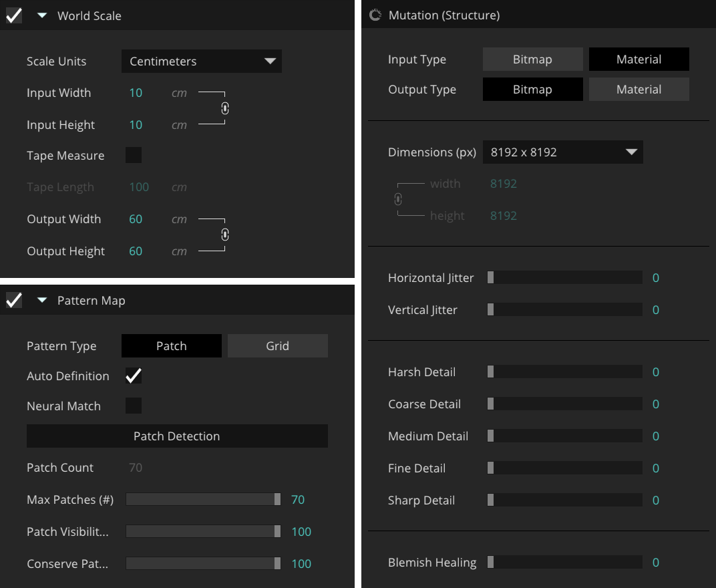Click the Horizontal Jitter value 0

pyautogui.click(x=656, y=278)
